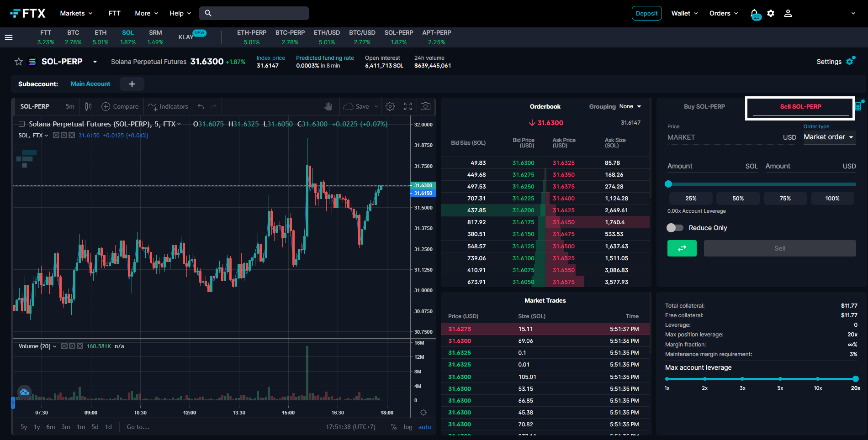
Task: Toggle log scale on chart
Action: [408, 427]
